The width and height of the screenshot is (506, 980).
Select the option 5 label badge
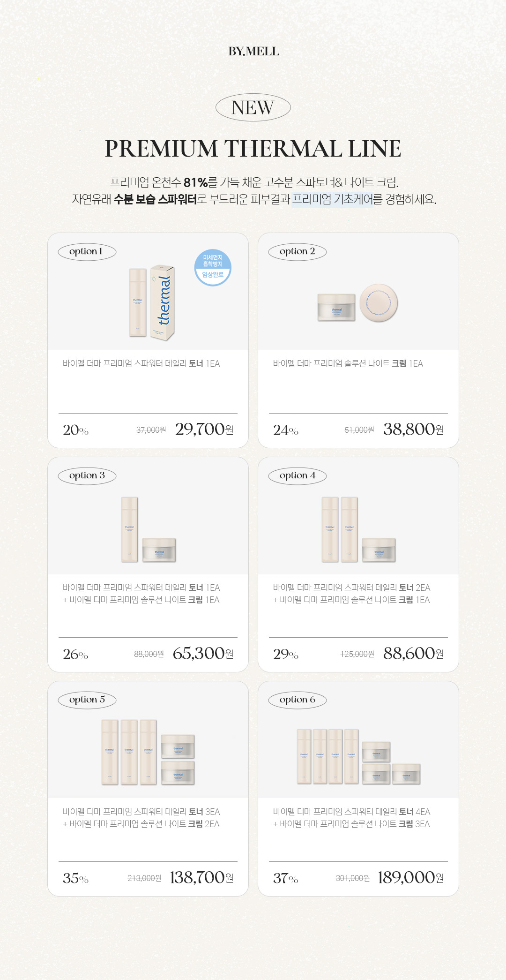tap(87, 700)
